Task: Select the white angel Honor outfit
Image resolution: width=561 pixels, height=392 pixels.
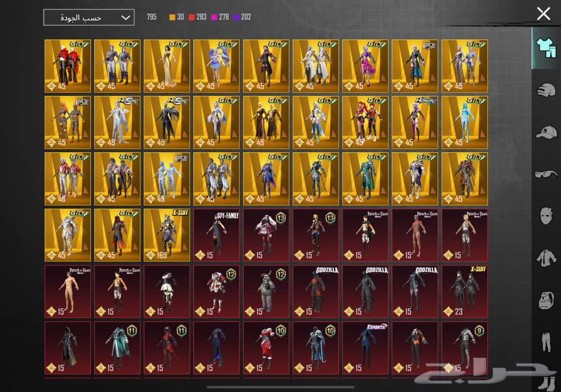Action: (117, 122)
